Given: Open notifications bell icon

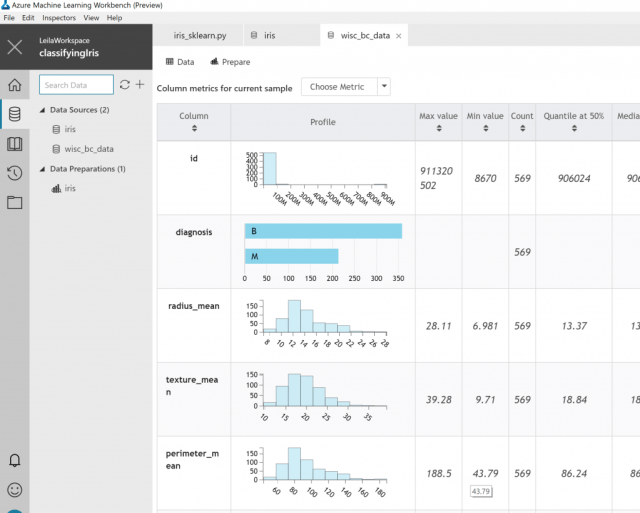Looking at the screenshot, I should 15,460.
